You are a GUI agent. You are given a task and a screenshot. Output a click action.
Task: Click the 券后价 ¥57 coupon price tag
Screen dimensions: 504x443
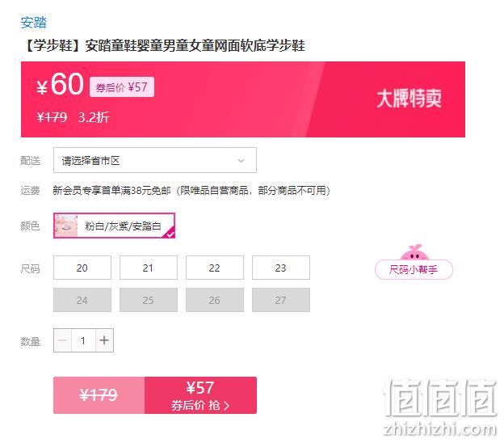(122, 87)
